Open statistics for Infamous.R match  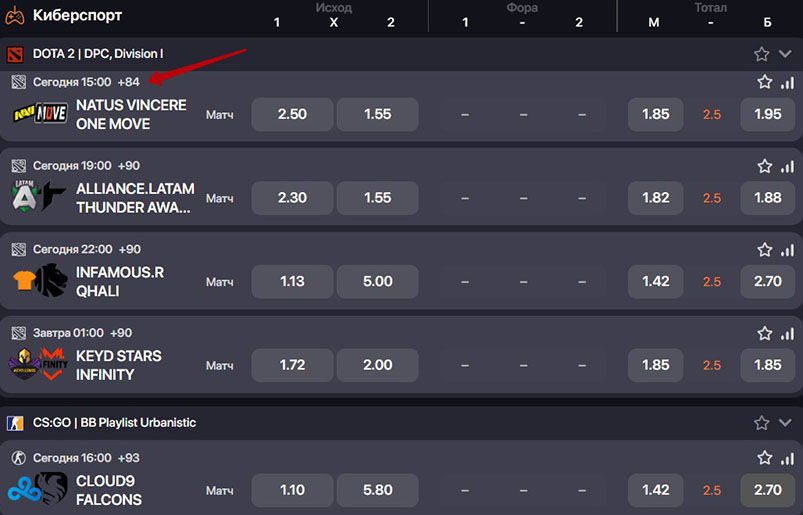coord(787,249)
